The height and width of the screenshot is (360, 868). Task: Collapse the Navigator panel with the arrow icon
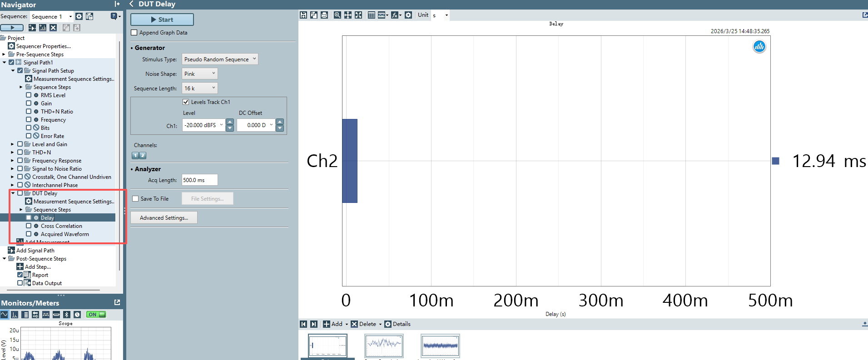[x=117, y=4]
